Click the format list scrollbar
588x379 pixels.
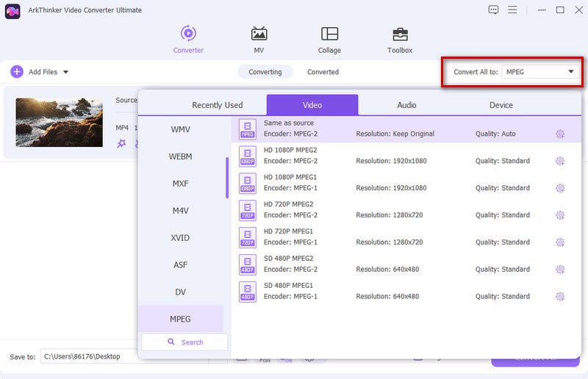pyautogui.click(x=227, y=178)
